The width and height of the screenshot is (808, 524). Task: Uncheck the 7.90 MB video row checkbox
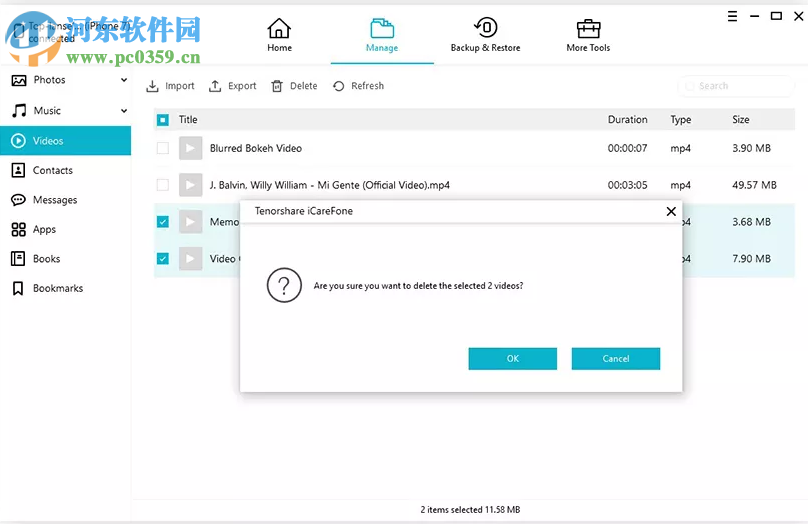(163, 259)
